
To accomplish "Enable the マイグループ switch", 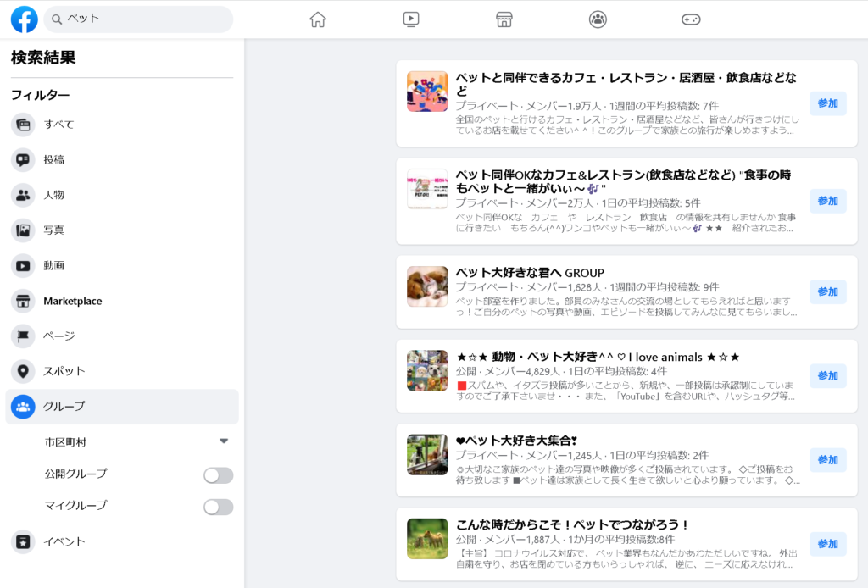I will point(218,507).
